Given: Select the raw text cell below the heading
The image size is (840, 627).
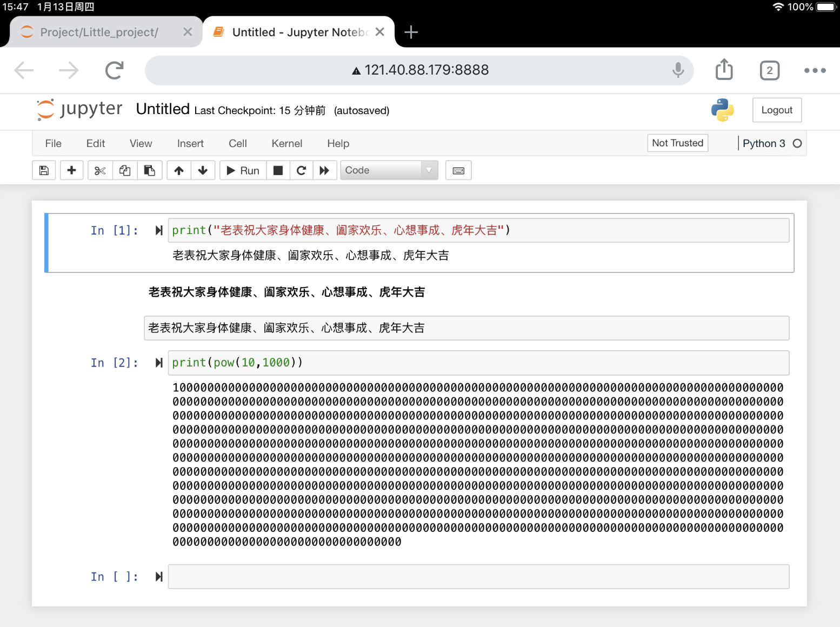Looking at the screenshot, I should (x=466, y=328).
